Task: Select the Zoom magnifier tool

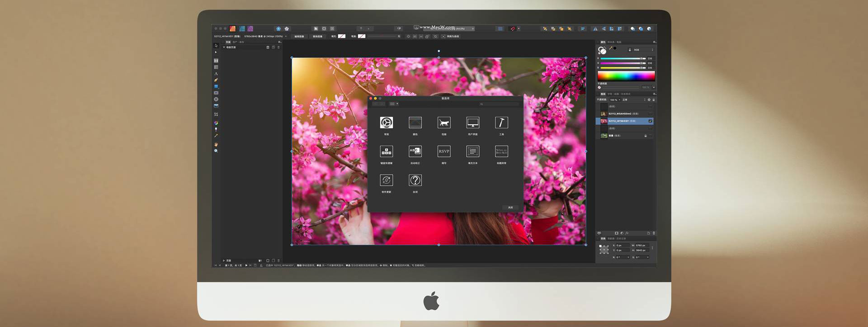Action: click(x=216, y=151)
